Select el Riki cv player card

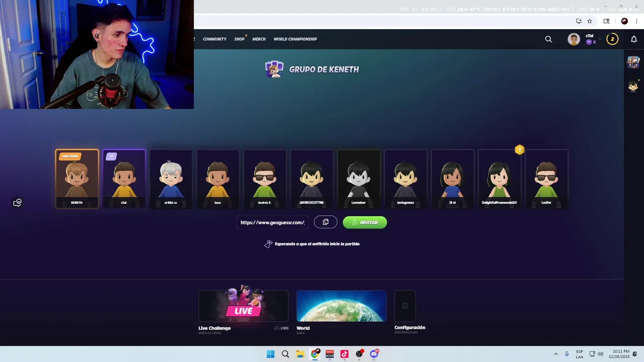point(171,178)
